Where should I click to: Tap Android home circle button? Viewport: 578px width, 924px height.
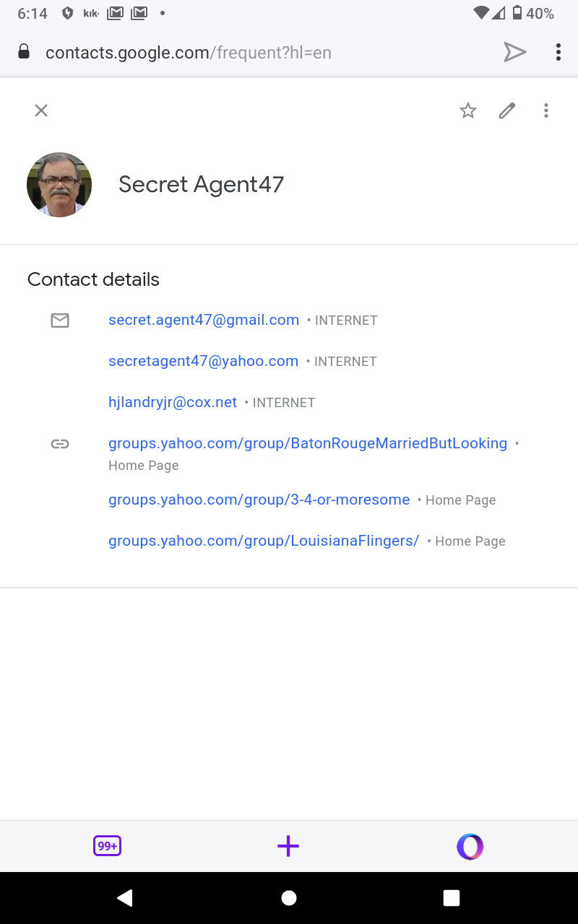pyautogui.click(x=289, y=897)
